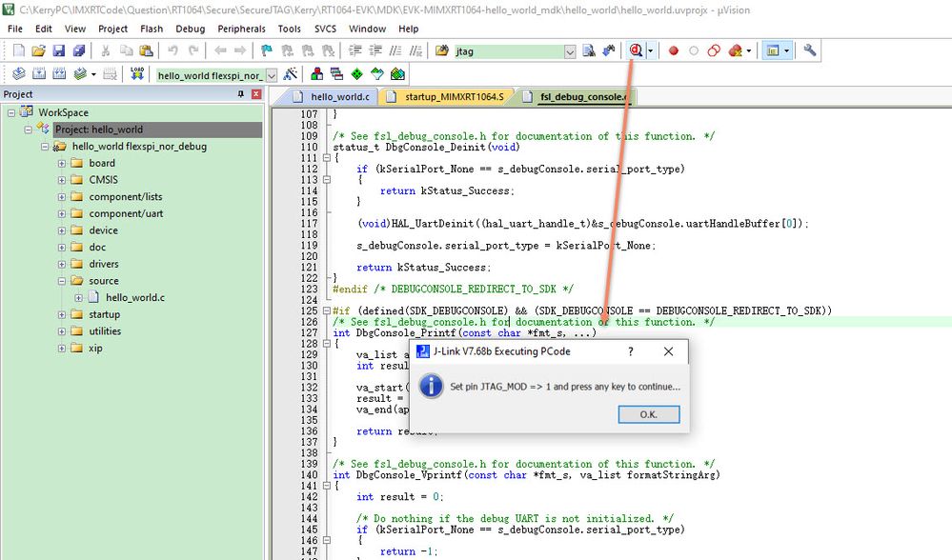The width and height of the screenshot is (952, 560).
Task: Open the Flash menu
Action: (152, 29)
